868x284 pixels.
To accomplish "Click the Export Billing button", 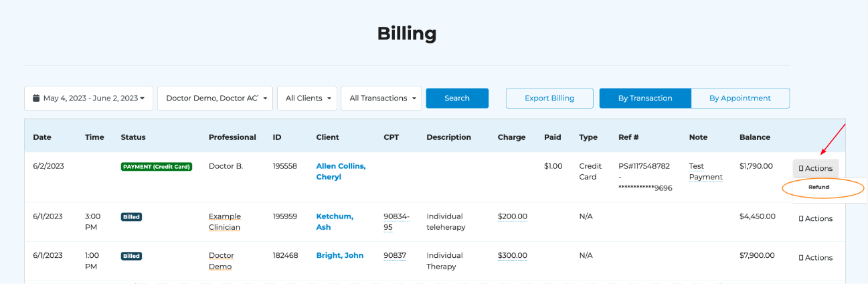I will pos(549,98).
